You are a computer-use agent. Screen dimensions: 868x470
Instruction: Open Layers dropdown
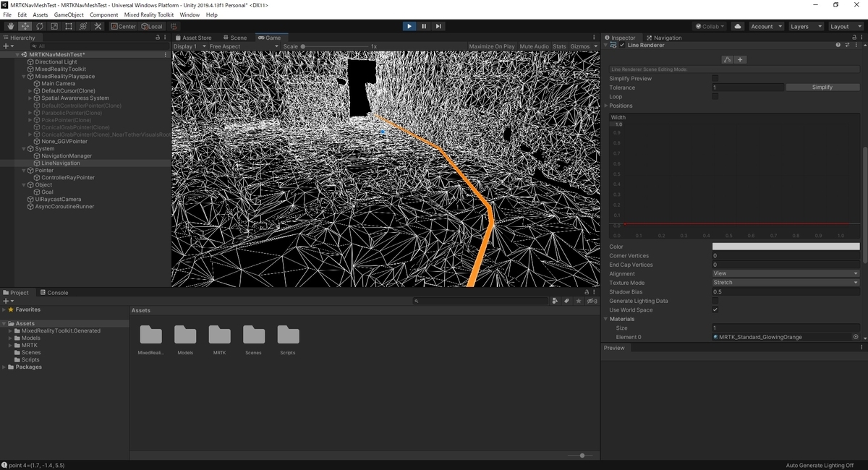coord(805,26)
